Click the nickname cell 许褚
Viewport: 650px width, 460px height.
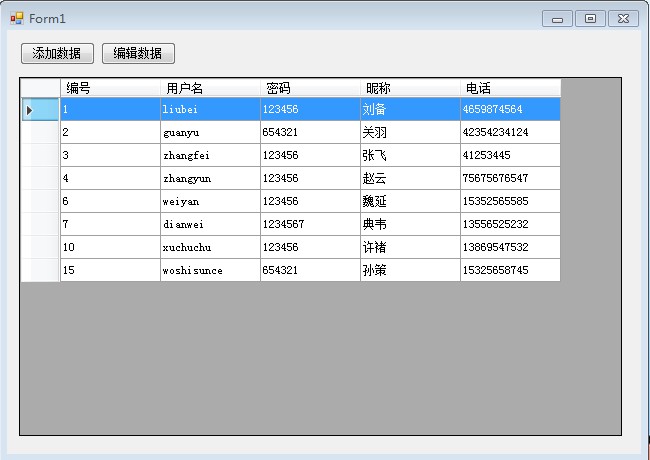(x=410, y=247)
